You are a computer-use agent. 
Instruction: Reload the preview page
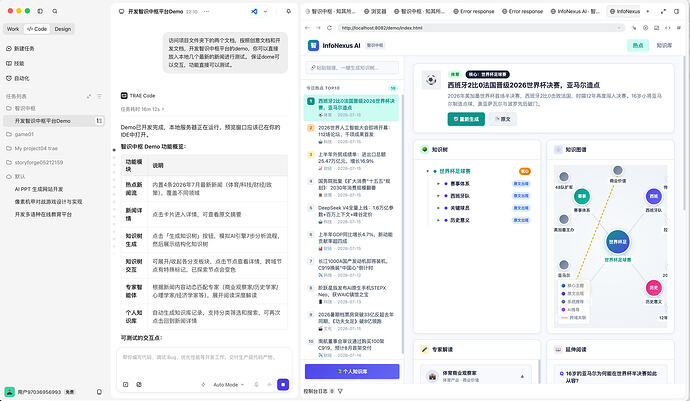tap(329, 28)
